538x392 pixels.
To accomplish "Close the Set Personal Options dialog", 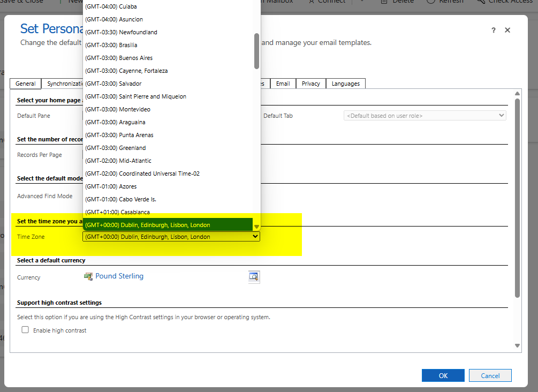I will [507, 31].
